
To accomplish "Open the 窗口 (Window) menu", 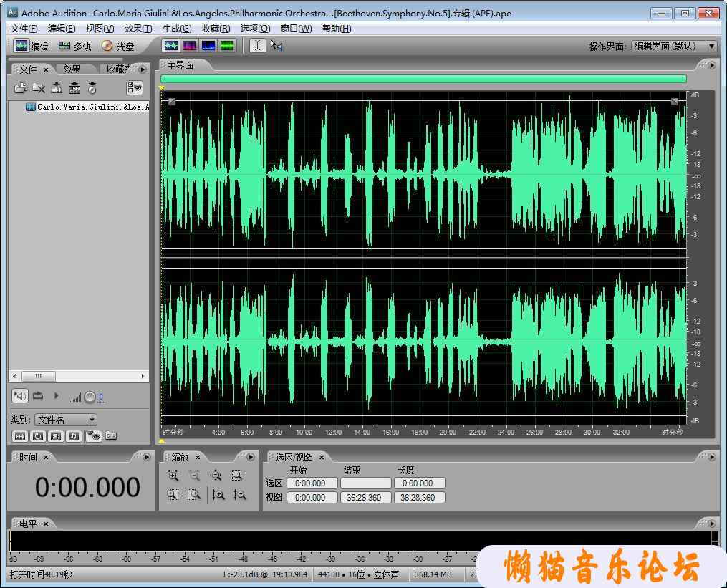I will [297, 29].
